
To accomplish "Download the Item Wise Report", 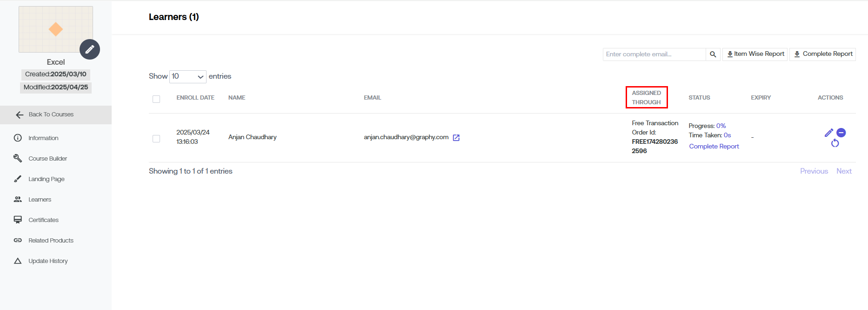I will 755,54.
